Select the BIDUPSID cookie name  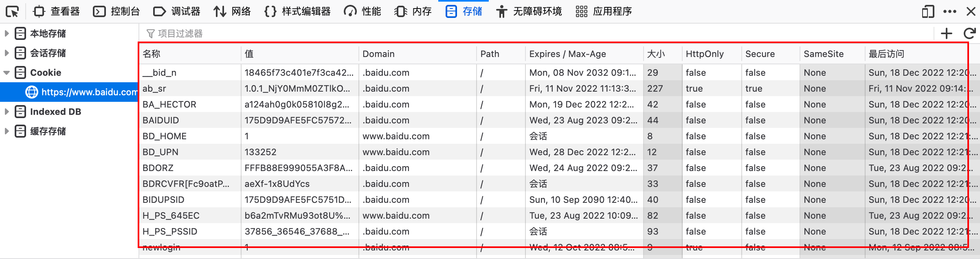[x=163, y=200]
